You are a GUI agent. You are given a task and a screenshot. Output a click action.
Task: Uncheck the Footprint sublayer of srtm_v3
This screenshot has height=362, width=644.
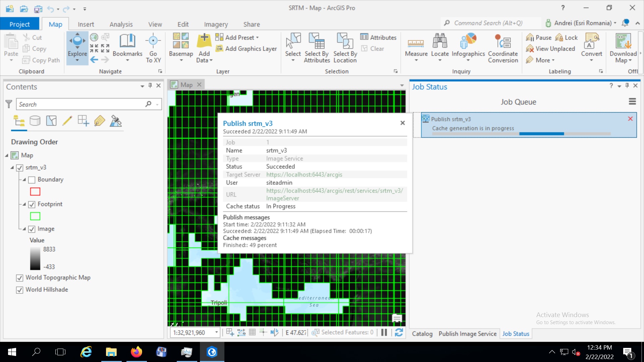click(32, 204)
